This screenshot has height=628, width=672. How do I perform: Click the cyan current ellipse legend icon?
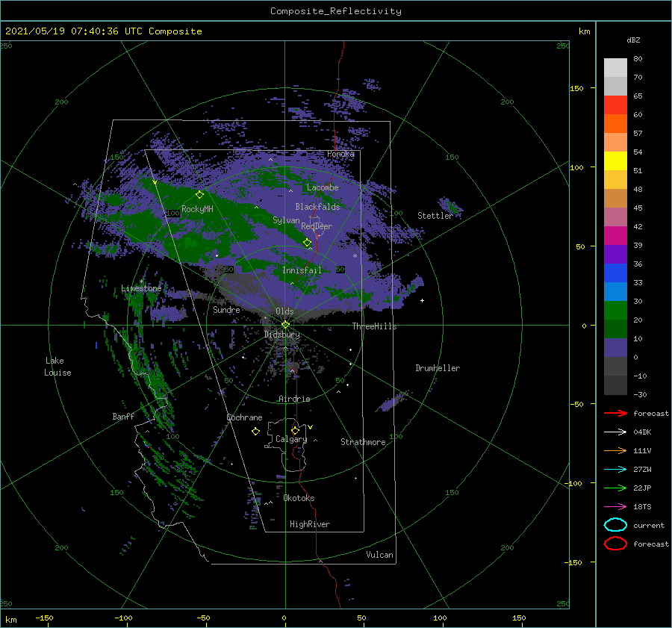[615, 525]
